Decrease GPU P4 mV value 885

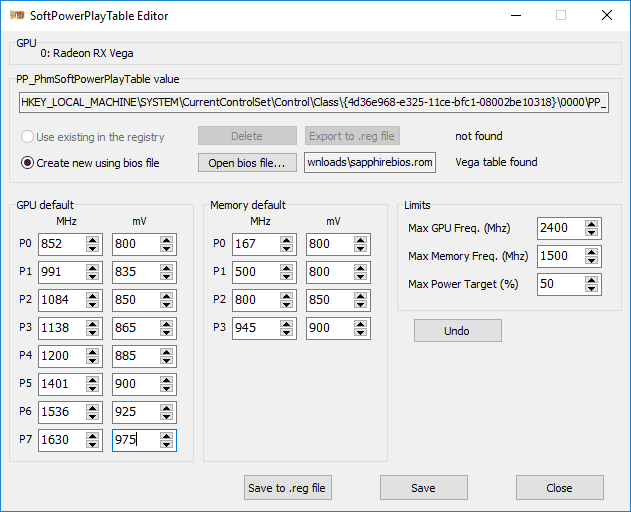(x=166, y=360)
